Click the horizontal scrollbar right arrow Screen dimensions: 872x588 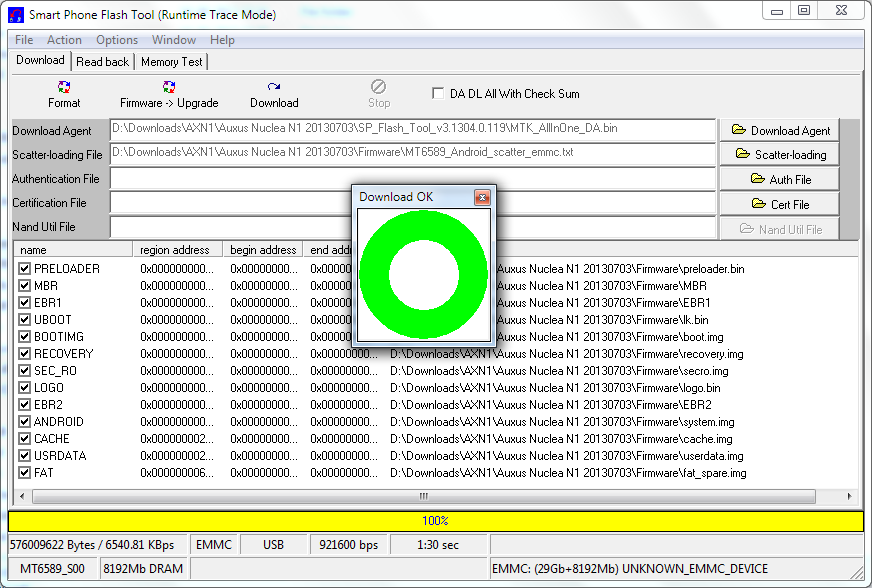point(849,496)
